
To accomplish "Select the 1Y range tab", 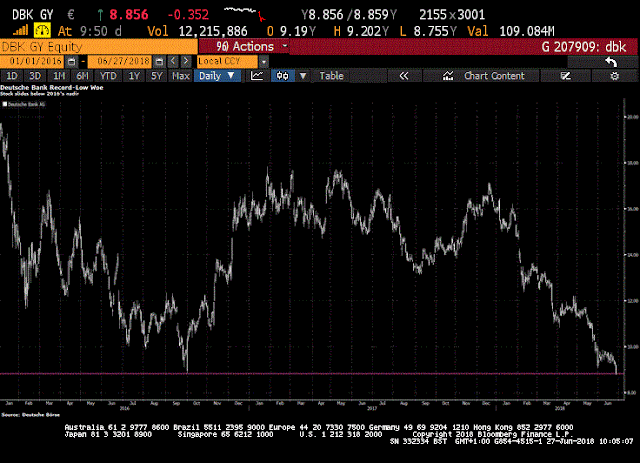I will (134, 76).
